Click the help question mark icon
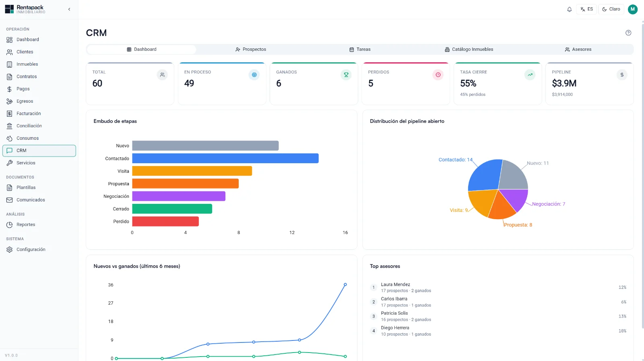Viewport: 644px width, 361px height. pos(628,33)
